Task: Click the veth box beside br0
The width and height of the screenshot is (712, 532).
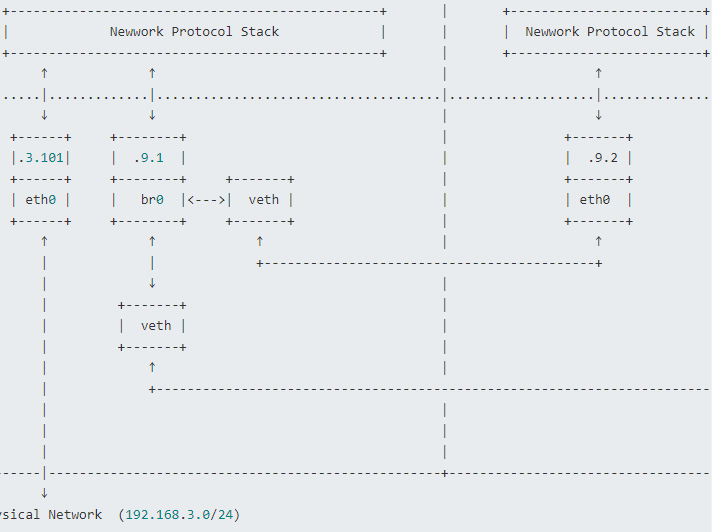Action: click(263, 199)
